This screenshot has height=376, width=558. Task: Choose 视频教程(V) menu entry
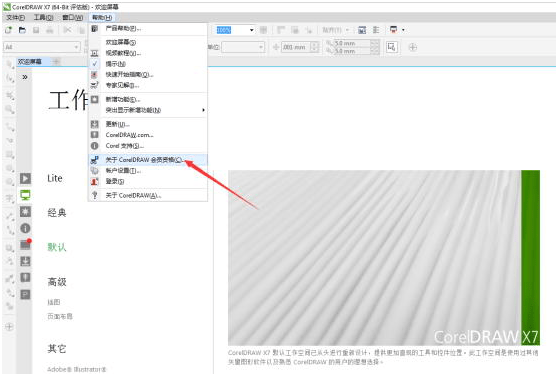(x=123, y=53)
